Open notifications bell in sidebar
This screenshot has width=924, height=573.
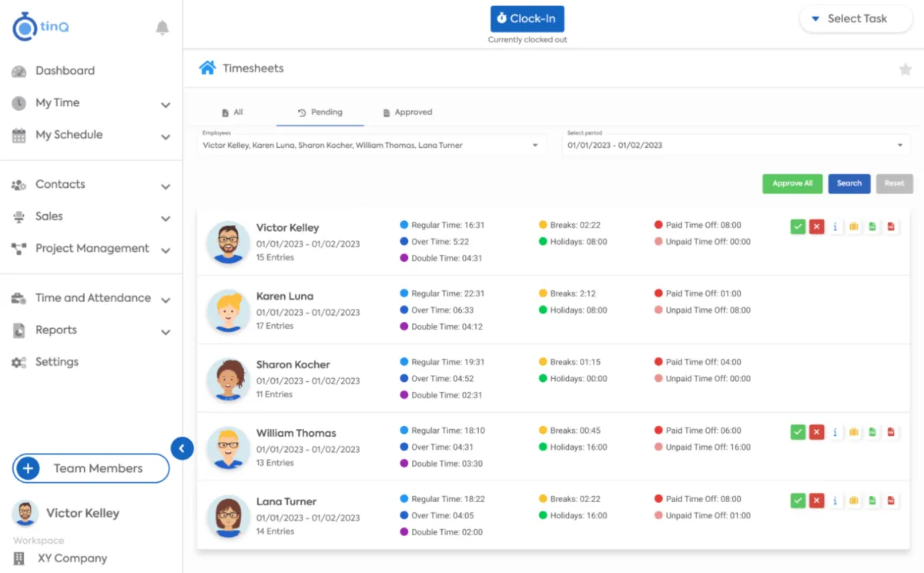coord(162,28)
